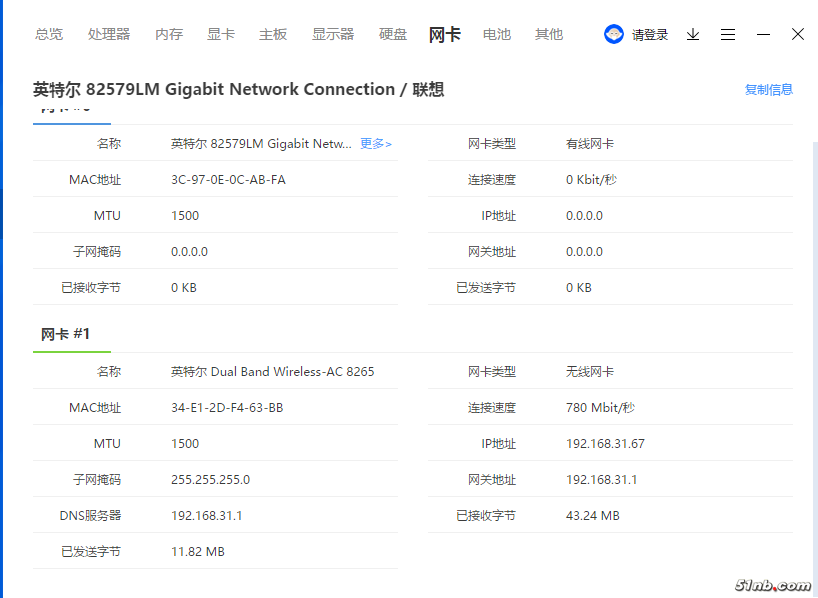Expand the name with 更多> link
The width and height of the screenshot is (818, 598).
376,144
